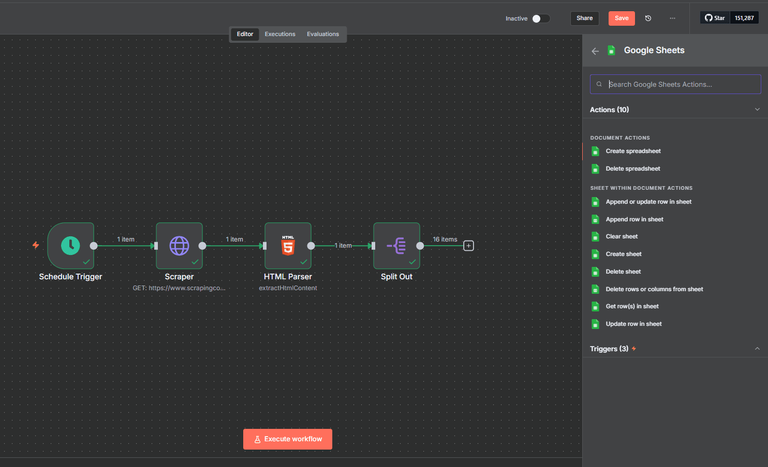Toggle the Inactive workflow switch
Image resolution: width=768 pixels, height=467 pixels.
tap(541, 19)
